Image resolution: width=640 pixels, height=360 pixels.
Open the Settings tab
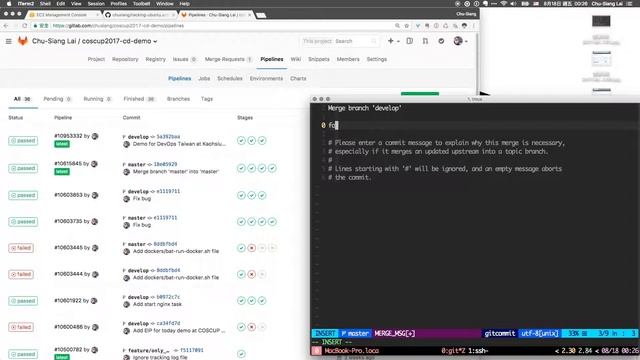(376, 59)
